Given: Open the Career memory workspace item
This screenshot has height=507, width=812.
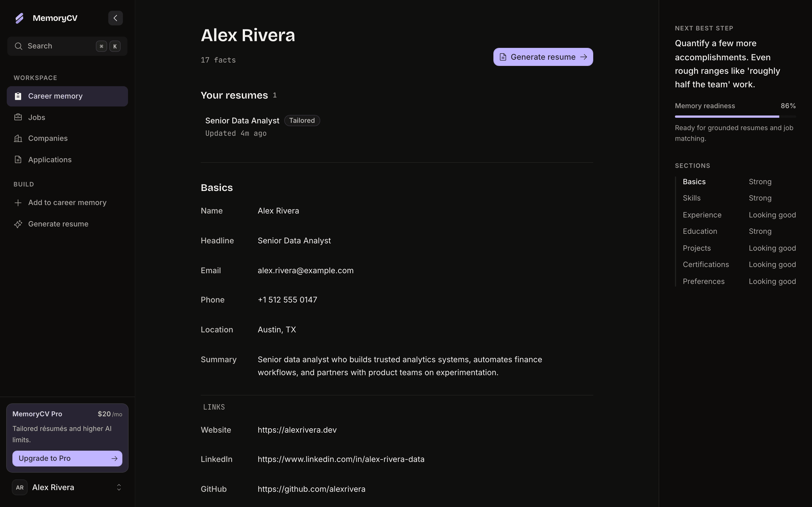Looking at the screenshot, I should tap(67, 96).
